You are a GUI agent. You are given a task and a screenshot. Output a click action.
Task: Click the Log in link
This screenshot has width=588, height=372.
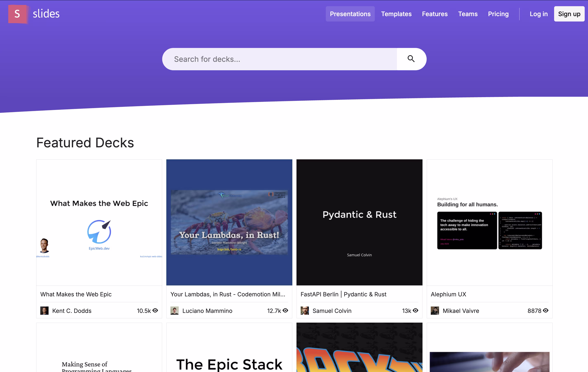point(538,14)
